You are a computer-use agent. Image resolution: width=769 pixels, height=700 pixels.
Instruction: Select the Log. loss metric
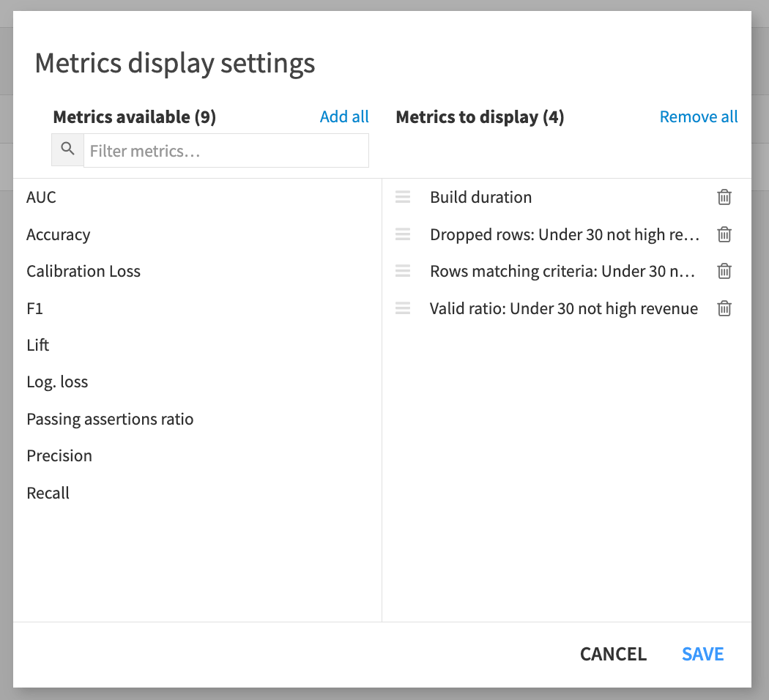coord(57,381)
